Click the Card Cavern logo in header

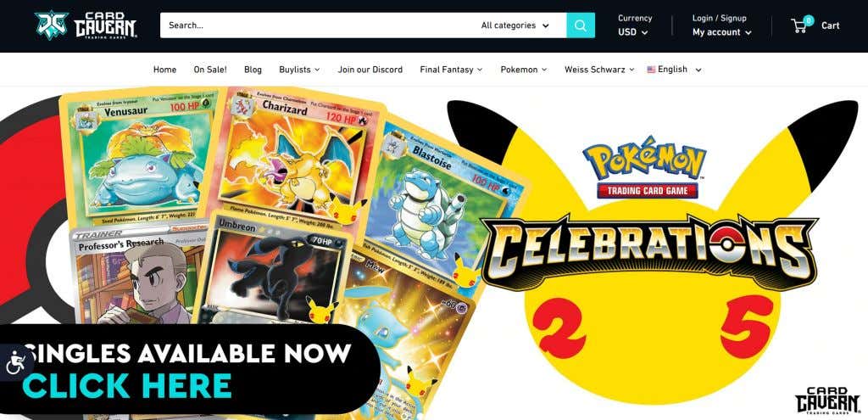click(x=86, y=25)
